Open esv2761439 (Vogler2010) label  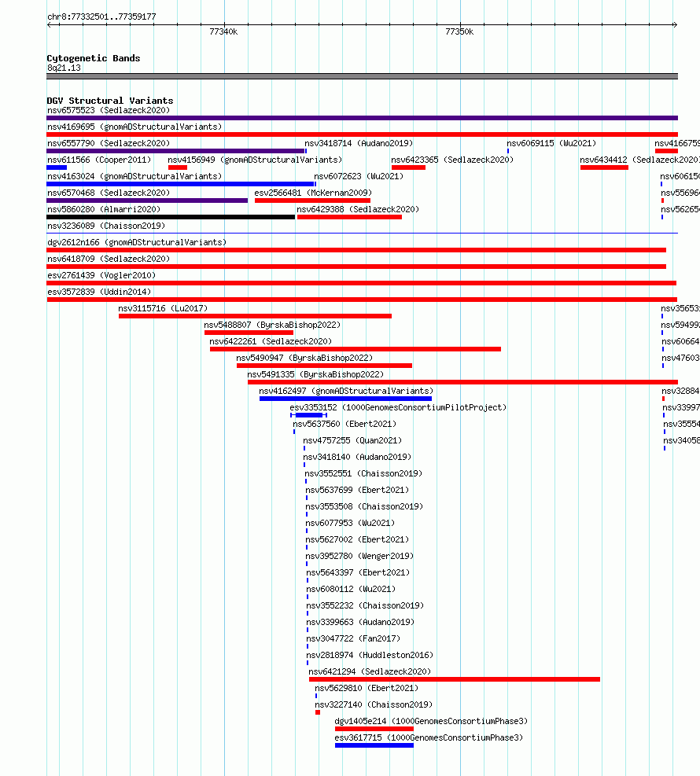(x=101, y=275)
